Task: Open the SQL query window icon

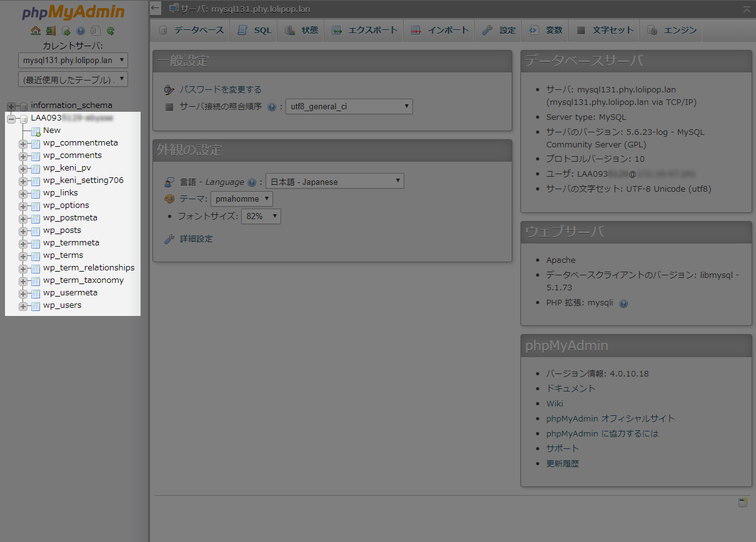Action: pos(66,31)
